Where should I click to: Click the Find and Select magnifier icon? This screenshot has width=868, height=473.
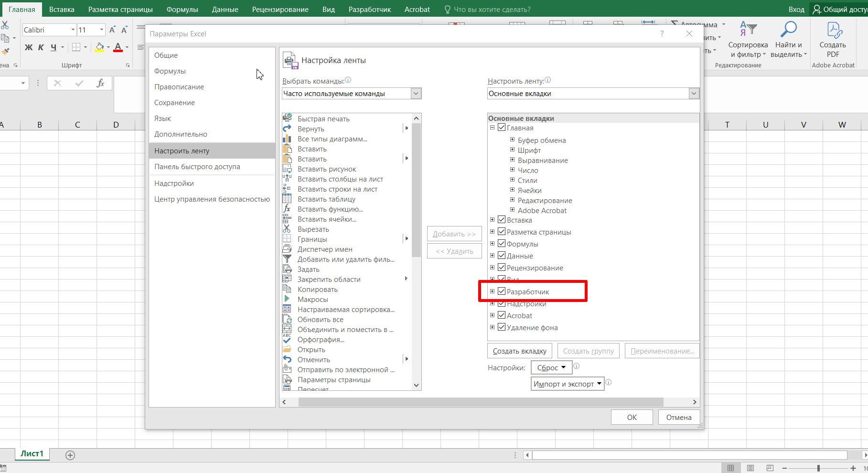[x=788, y=30]
